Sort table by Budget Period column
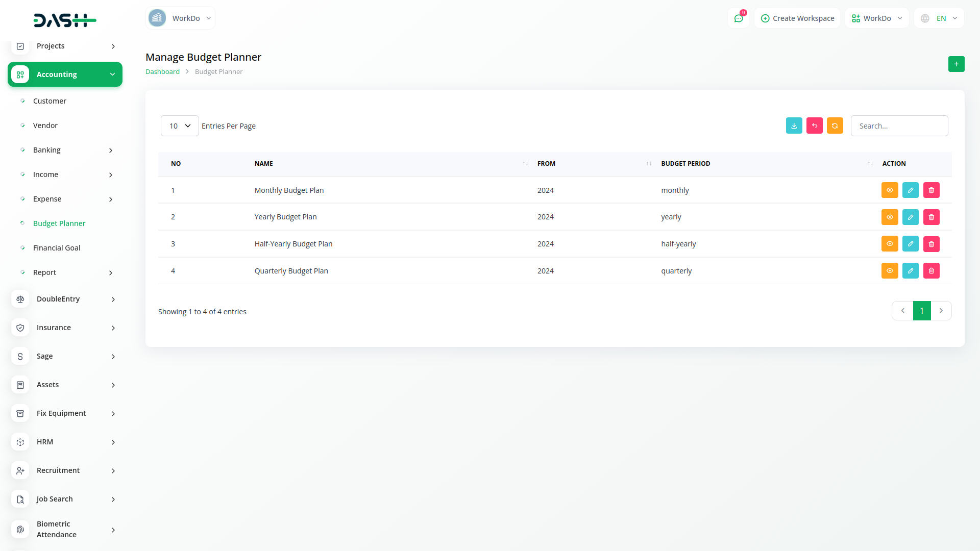Image resolution: width=980 pixels, height=551 pixels. coord(685,164)
